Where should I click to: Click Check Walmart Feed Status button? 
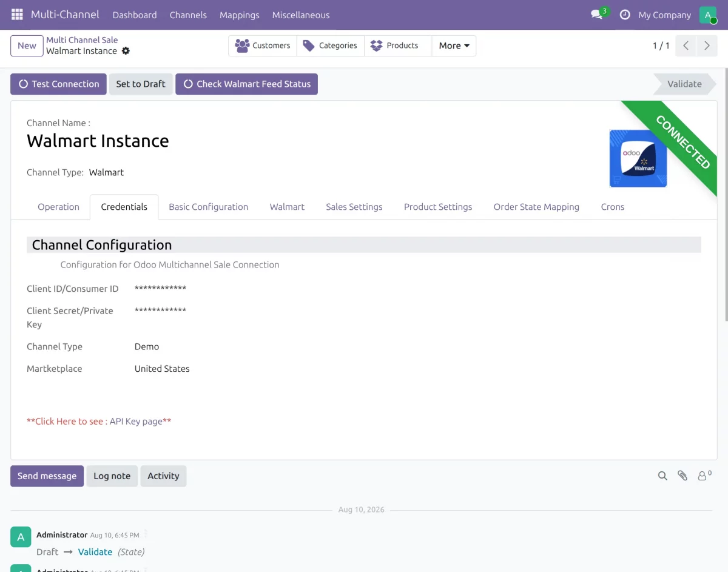pyautogui.click(x=246, y=84)
